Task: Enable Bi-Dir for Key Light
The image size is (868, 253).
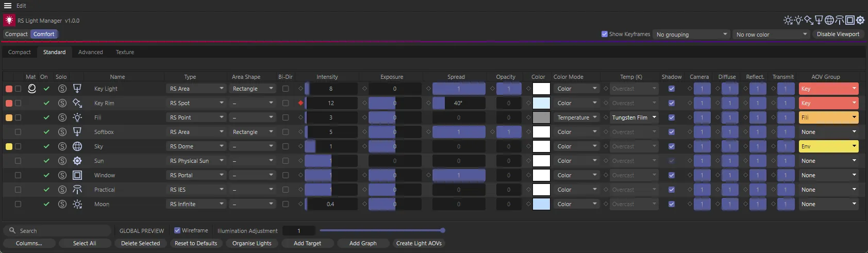Action: pos(286,89)
